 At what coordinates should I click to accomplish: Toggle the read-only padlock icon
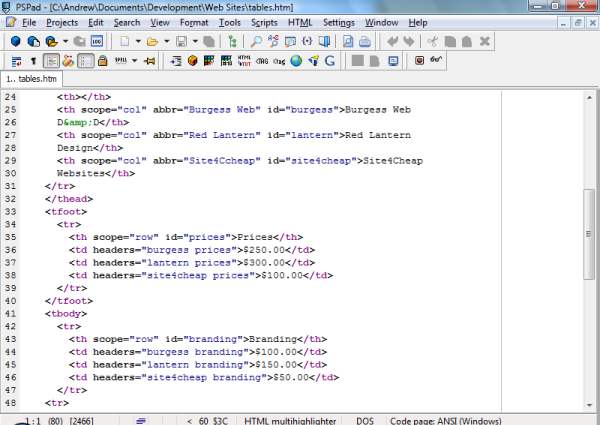[102, 61]
